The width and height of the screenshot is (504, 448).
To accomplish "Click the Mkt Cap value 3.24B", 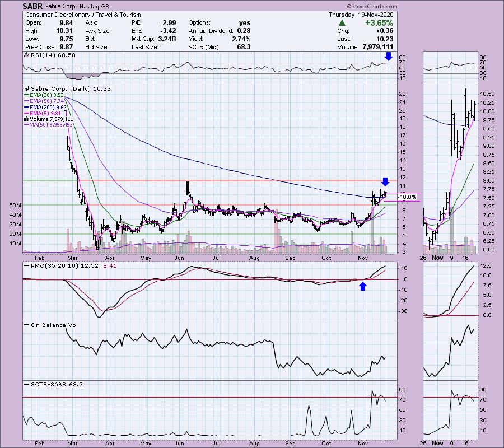I will pyautogui.click(x=167, y=39).
